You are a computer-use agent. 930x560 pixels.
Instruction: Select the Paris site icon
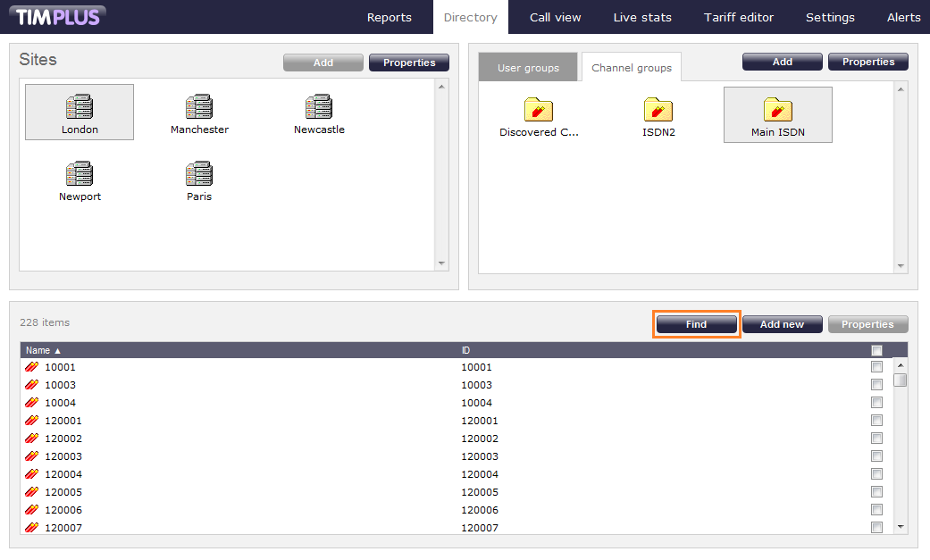(199, 174)
